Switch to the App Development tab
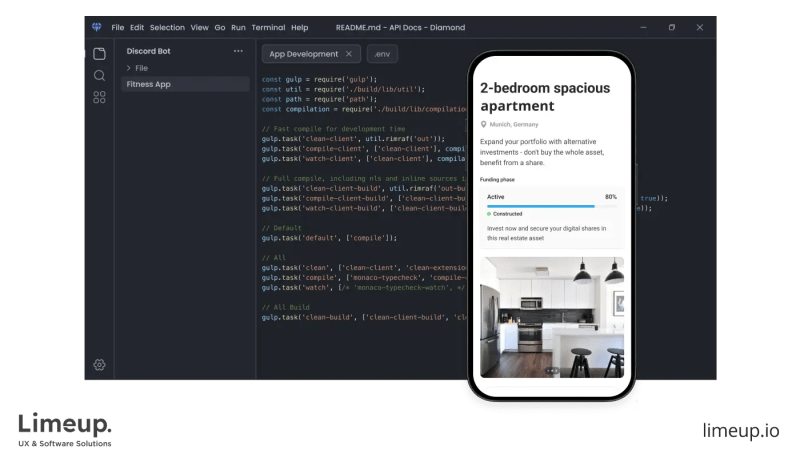The height and width of the screenshot is (458, 800). (311, 54)
